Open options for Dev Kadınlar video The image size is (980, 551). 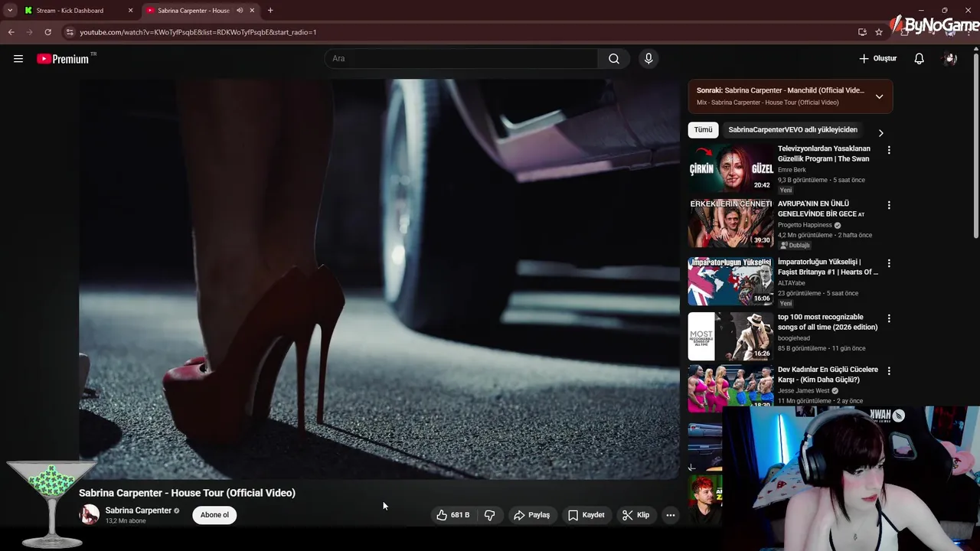click(889, 370)
